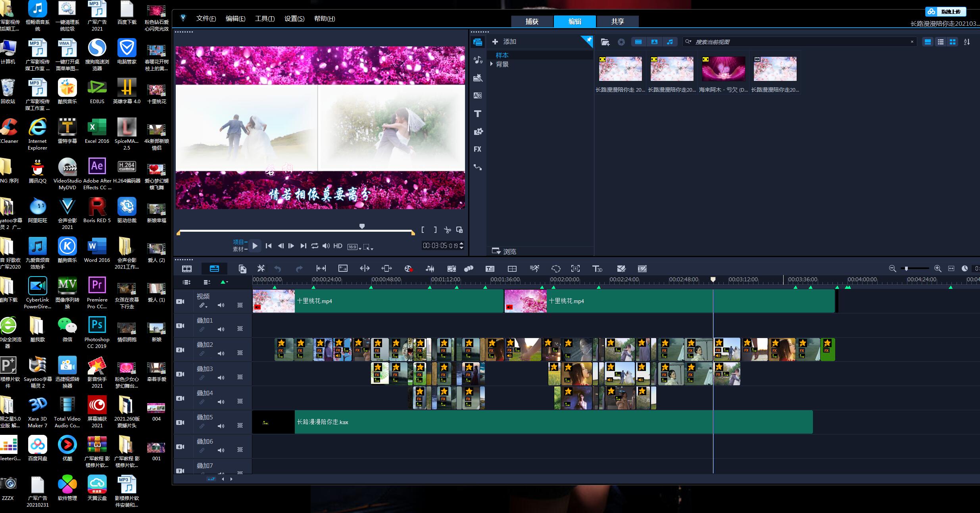Click the show all visible tracks toggle
The image size is (980, 513).
tap(186, 282)
